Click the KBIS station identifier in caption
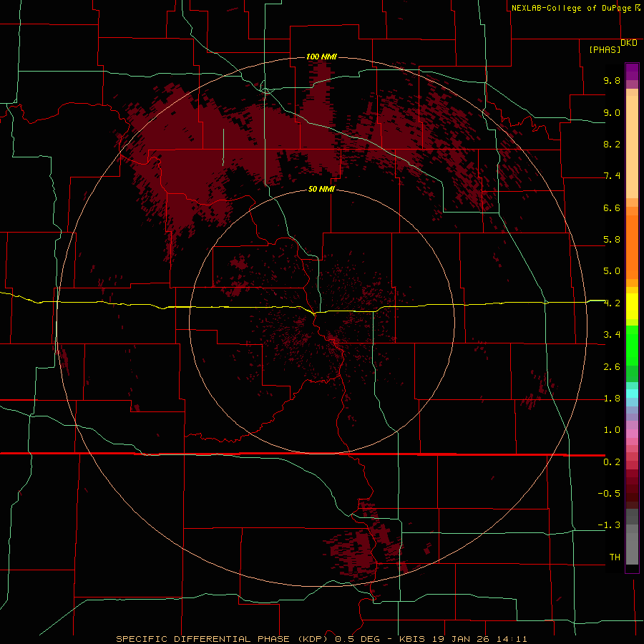The height and width of the screenshot is (644, 644). [412, 639]
